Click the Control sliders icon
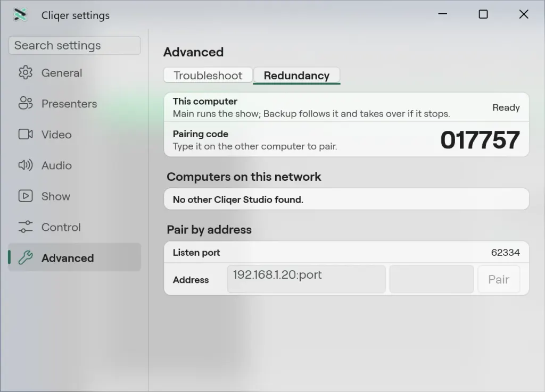 (x=26, y=227)
